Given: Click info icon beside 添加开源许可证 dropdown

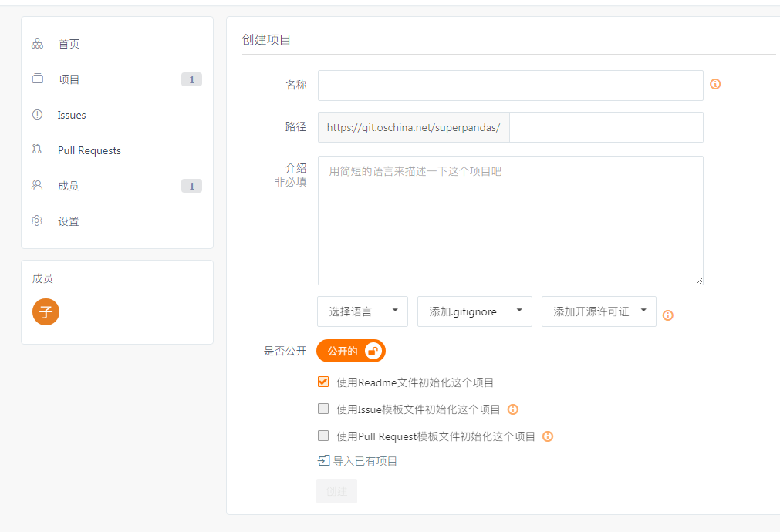Looking at the screenshot, I should 668,315.
